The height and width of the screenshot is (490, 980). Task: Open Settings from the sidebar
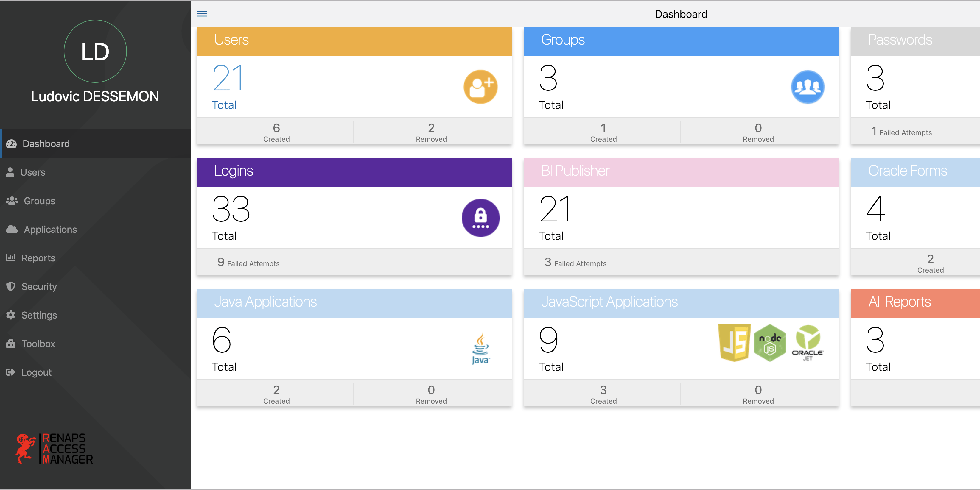click(39, 315)
